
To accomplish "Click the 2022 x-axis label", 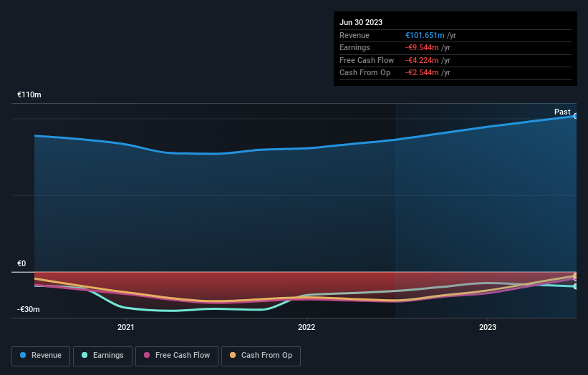I will pos(307,328).
